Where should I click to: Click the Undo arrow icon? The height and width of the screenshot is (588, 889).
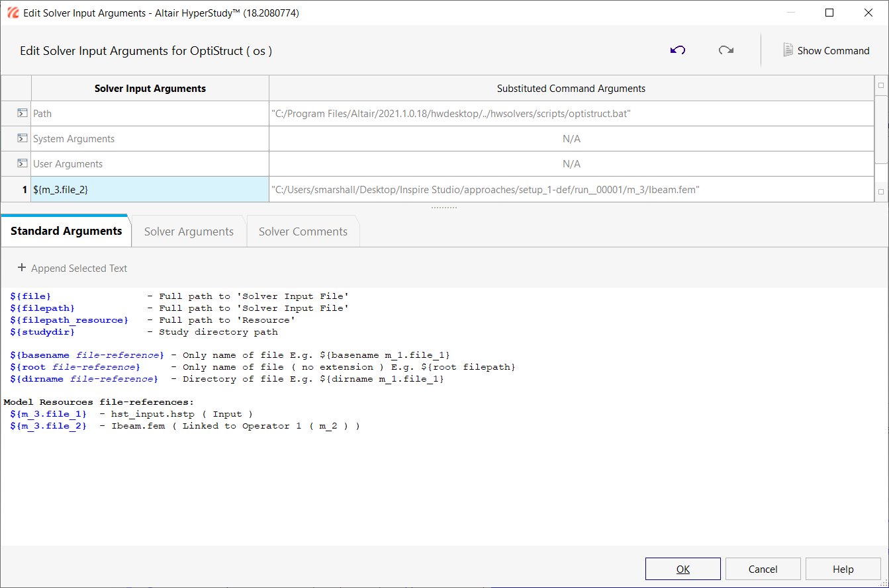click(677, 50)
